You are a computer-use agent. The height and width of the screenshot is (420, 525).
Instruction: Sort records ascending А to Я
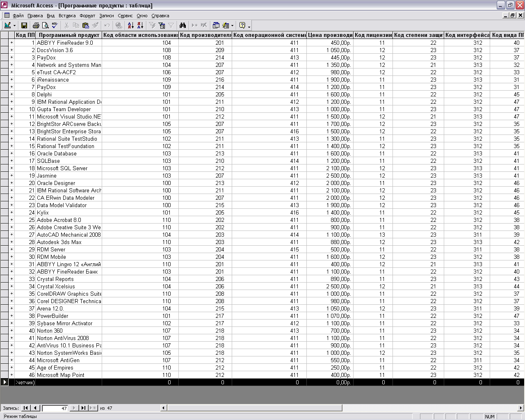(x=131, y=25)
